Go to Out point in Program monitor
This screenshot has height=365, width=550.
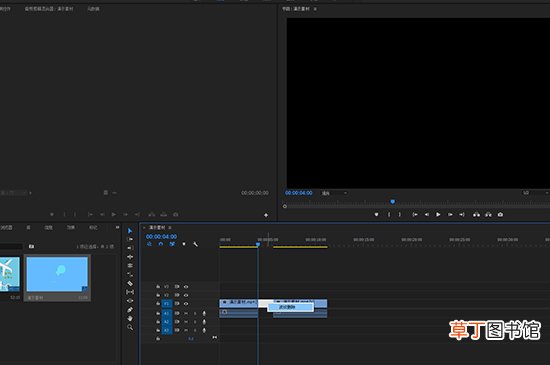point(462,214)
